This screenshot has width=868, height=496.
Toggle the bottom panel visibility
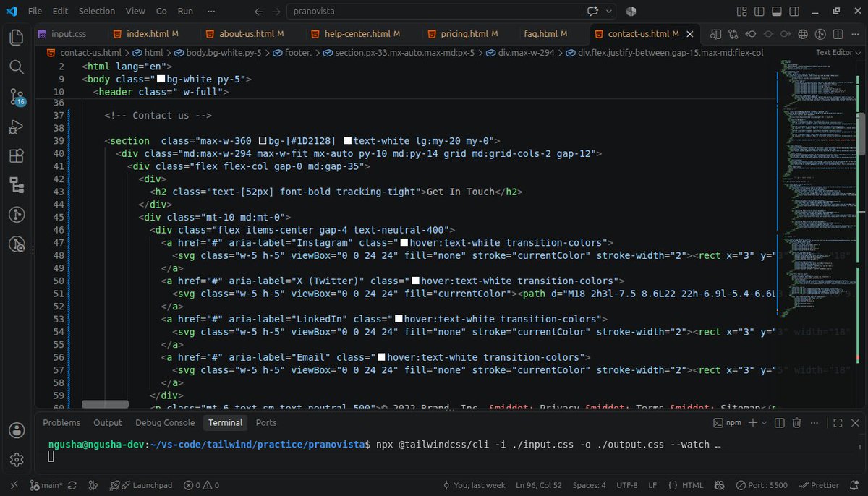(776, 12)
